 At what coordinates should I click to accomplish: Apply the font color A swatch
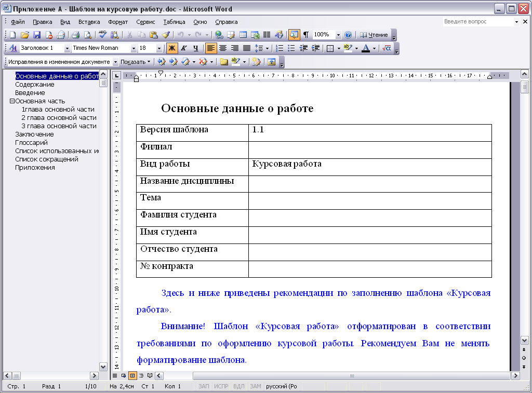pyautogui.click(x=366, y=48)
